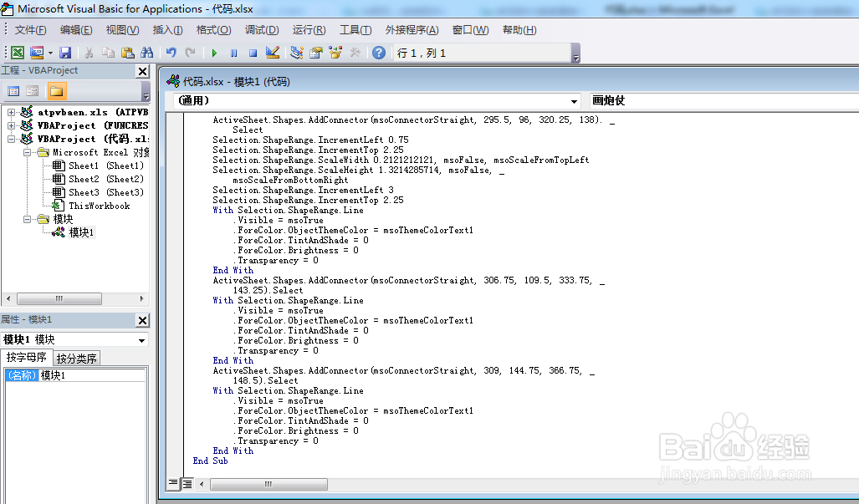Pause execution with the break icon

click(x=234, y=53)
